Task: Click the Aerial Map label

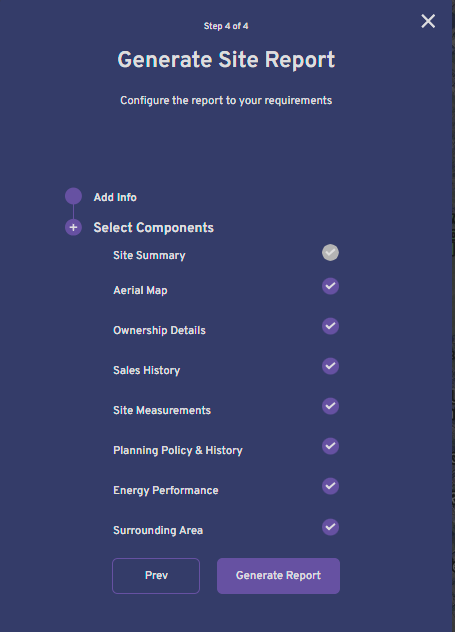Action: point(140,290)
